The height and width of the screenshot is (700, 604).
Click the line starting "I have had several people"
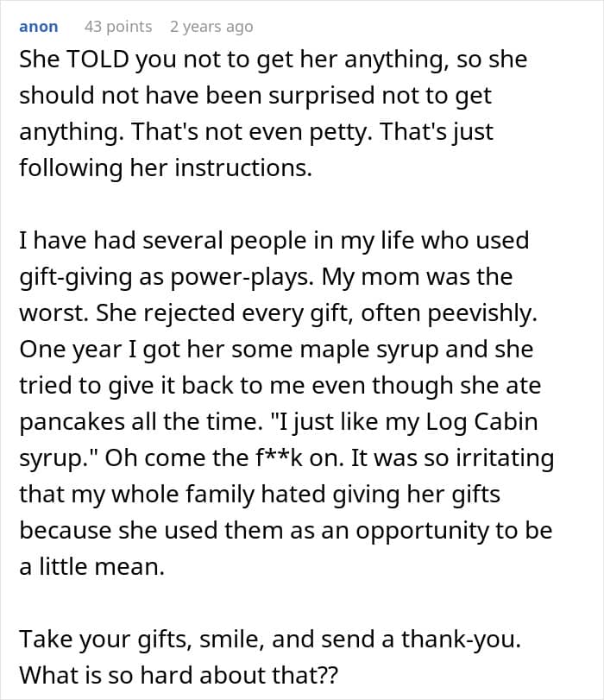(x=274, y=241)
